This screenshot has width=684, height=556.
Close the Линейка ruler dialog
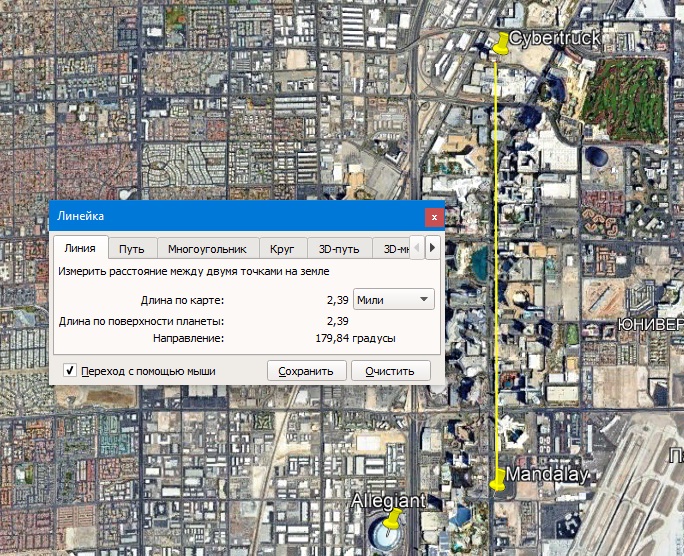point(434,217)
